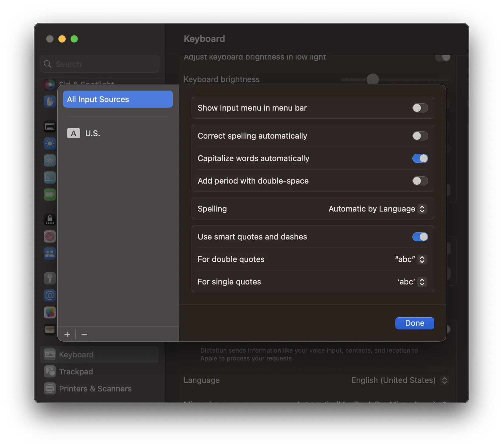Remove input source with minus button
The width and height of the screenshot is (503, 448).
84,334
